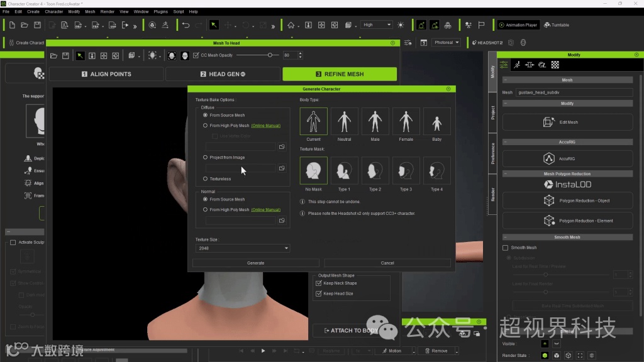The image size is (644, 362).
Task: Browse for Normal High Poly Mesh file
Action: (x=282, y=221)
